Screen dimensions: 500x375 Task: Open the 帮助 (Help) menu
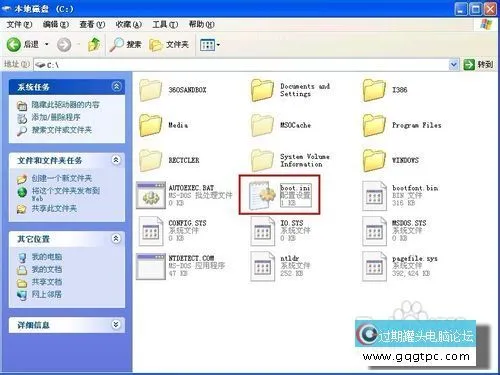click(x=201, y=24)
